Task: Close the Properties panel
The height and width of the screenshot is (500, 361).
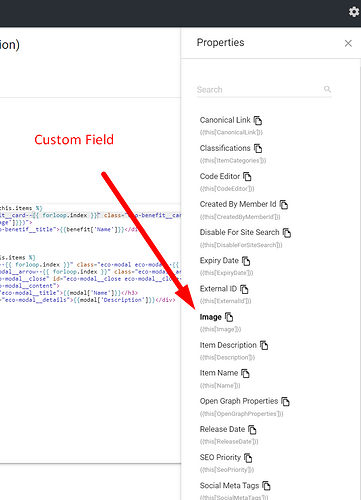Action: [348, 43]
